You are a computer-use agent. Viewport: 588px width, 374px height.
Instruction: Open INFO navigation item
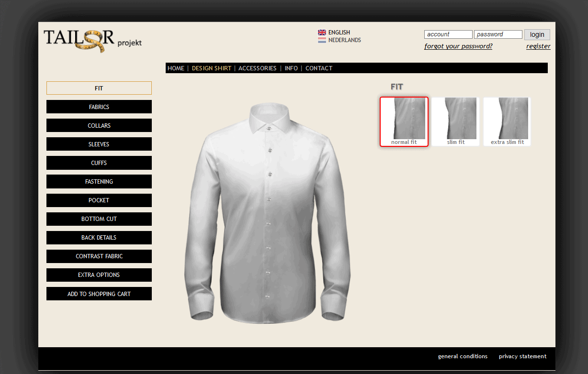291,68
